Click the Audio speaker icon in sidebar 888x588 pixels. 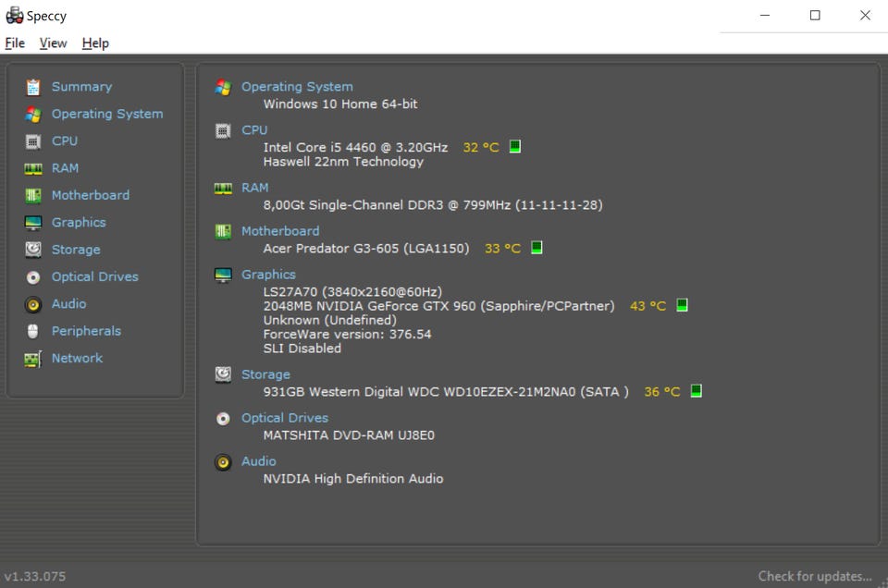click(x=33, y=304)
